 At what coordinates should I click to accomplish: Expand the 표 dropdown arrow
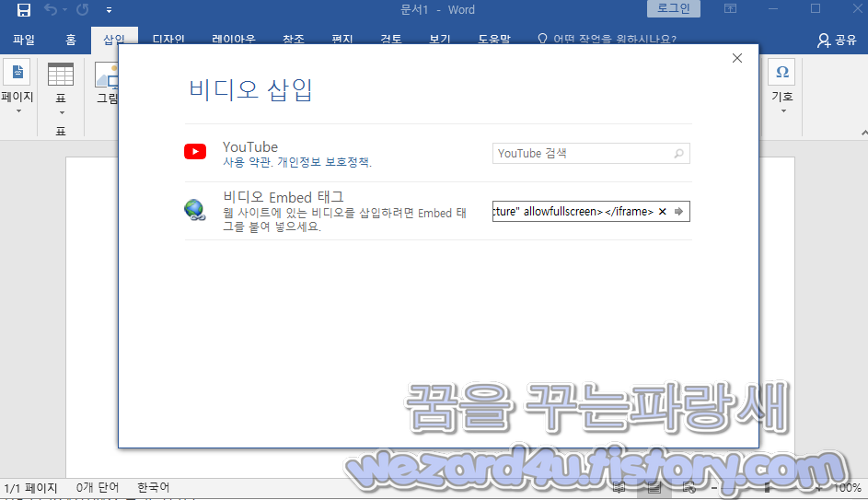62,113
